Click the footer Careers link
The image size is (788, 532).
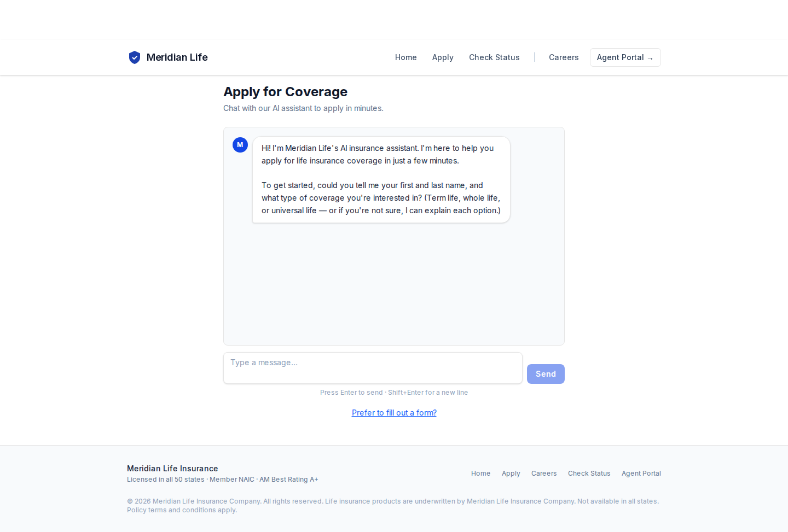(x=544, y=473)
